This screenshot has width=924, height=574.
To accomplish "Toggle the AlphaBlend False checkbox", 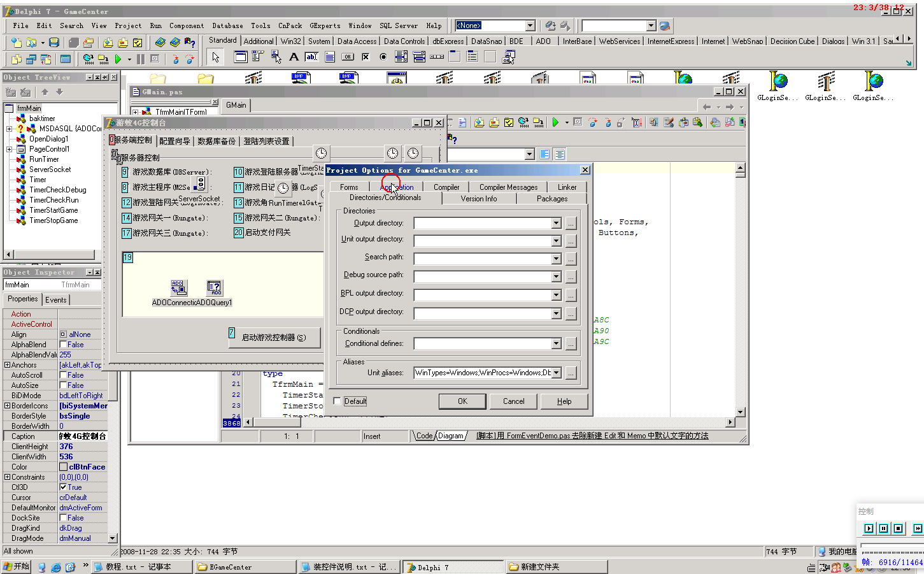I will 63,345.
